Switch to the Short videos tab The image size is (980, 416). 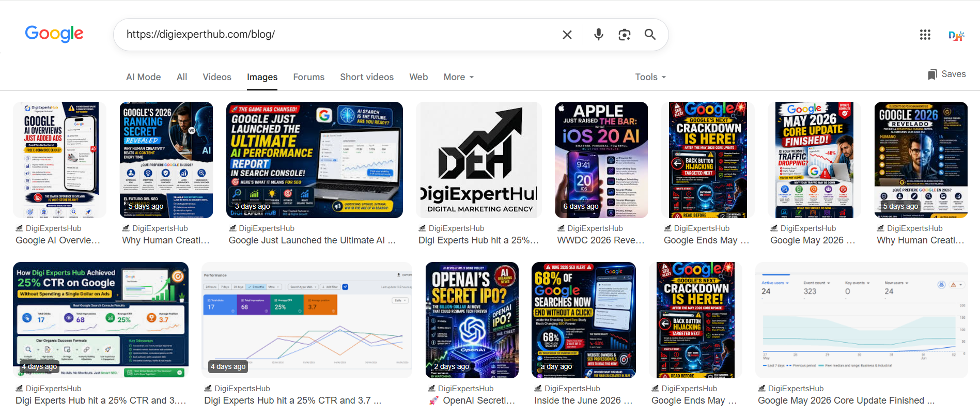point(367,77)
